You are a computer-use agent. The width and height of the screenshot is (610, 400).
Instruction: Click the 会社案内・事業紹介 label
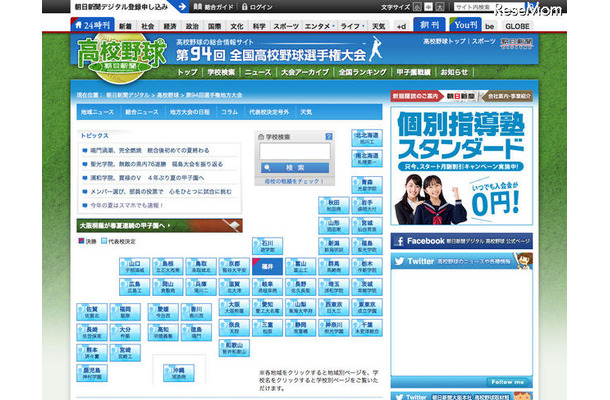(x=510, y=96)
